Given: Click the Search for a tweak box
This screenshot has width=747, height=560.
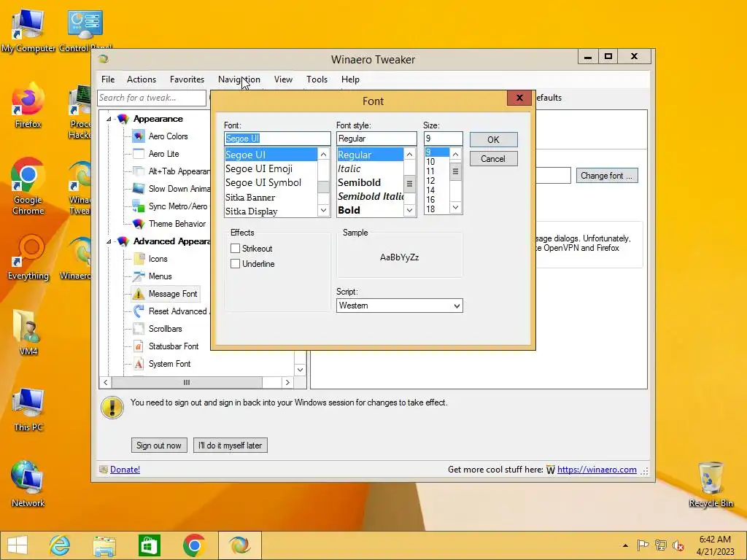Looking at the screenshot, I should coord(152,98).
